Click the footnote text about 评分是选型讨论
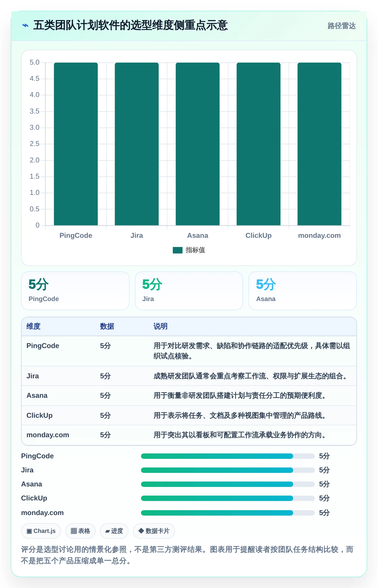The width and height of the screenshot is (378, 588). (187, 555)
